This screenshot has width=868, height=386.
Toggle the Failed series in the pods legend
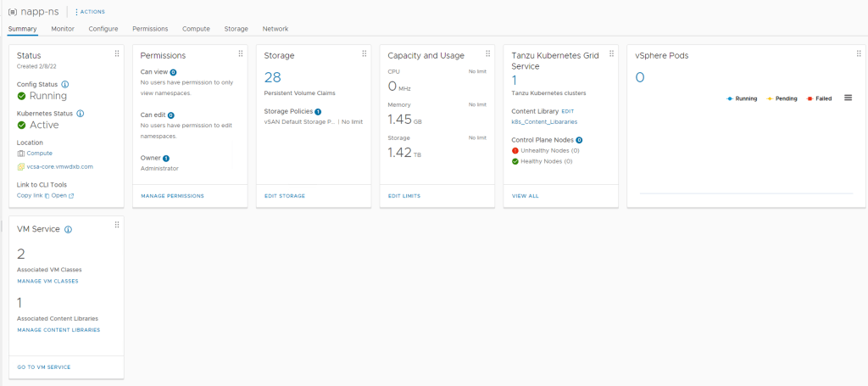pyautogui.click(x=819, y=98)
